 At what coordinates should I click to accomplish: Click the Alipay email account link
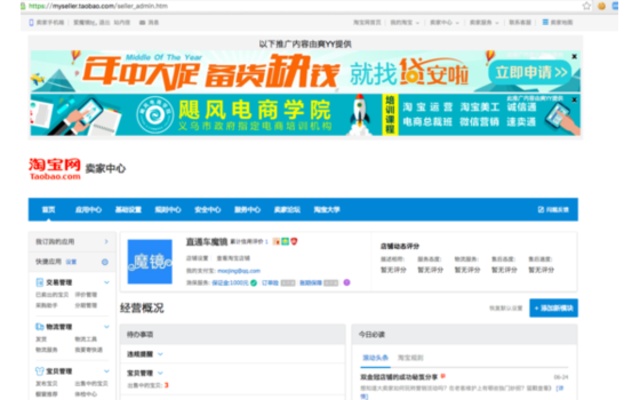coord(239,271)
